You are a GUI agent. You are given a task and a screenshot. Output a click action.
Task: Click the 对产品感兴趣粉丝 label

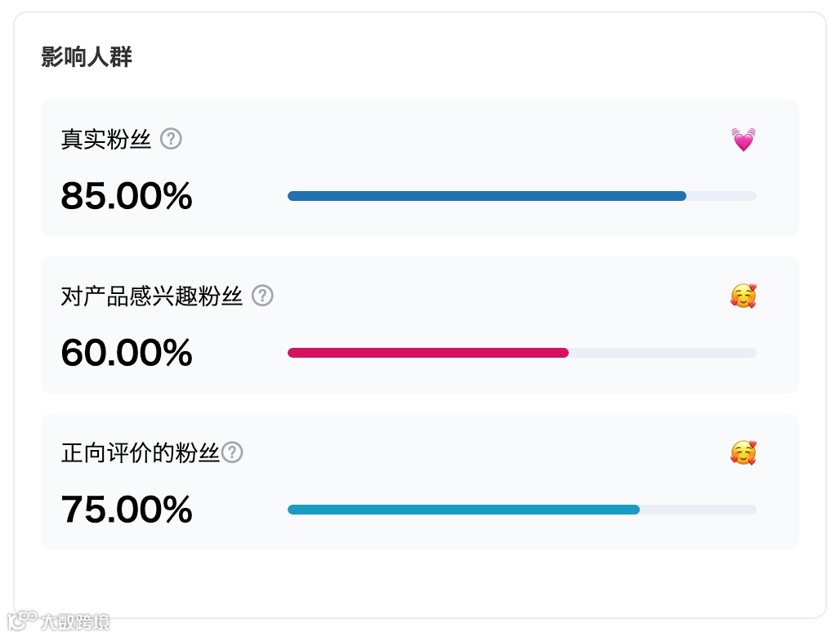tap(152, 296)
